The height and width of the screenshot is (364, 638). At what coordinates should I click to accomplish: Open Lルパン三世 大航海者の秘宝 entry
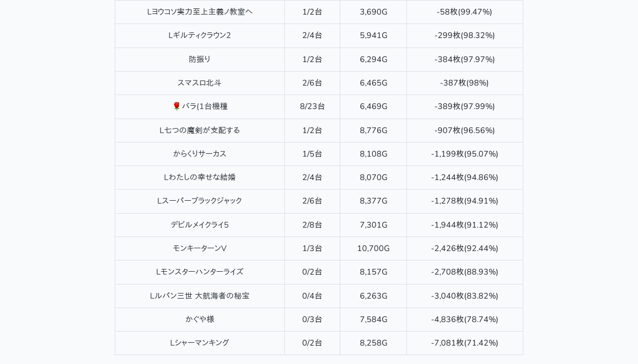[x=200, y=296]
